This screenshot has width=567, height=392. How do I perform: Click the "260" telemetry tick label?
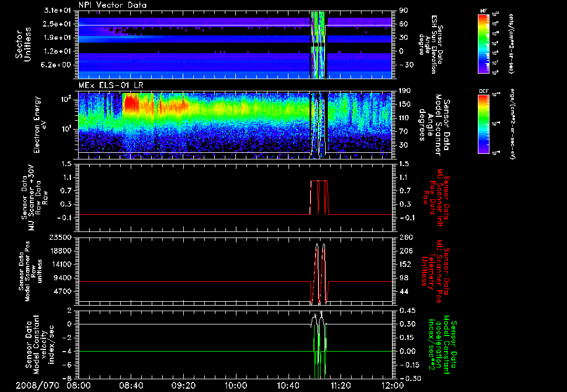click(405, 238)
